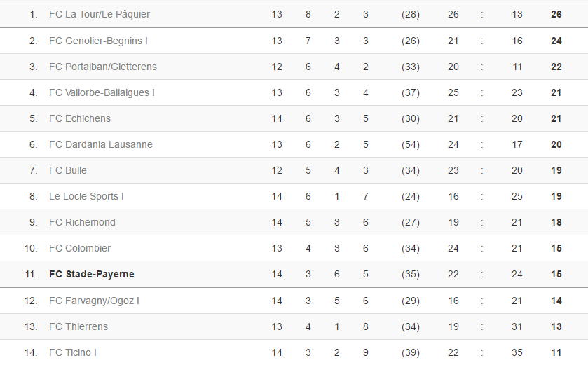Screen dimensions: 588x365
Task: Click on FC Echichens team name
Action: pos(80,118)
